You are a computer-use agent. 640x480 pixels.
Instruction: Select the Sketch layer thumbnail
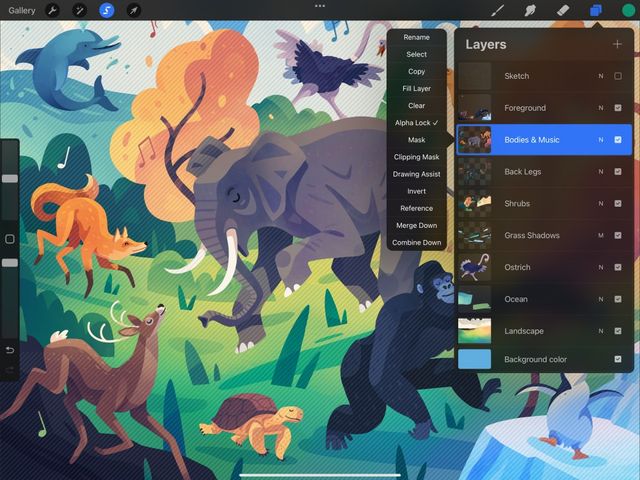(474, 76)
